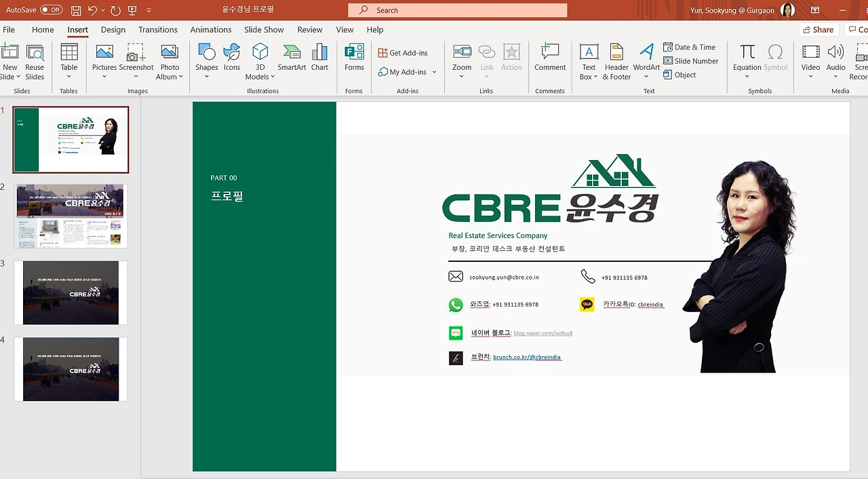Select slide 4 thumbnail
The image size is (868, 479).
click(71, 369)
